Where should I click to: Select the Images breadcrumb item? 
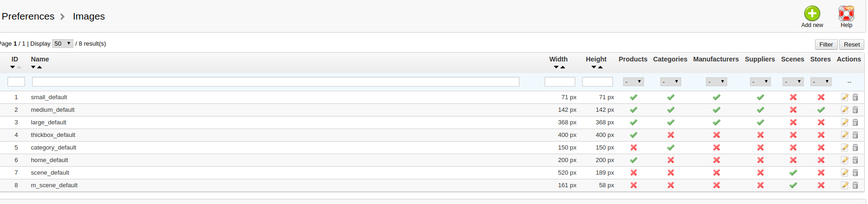click(89, 16)
